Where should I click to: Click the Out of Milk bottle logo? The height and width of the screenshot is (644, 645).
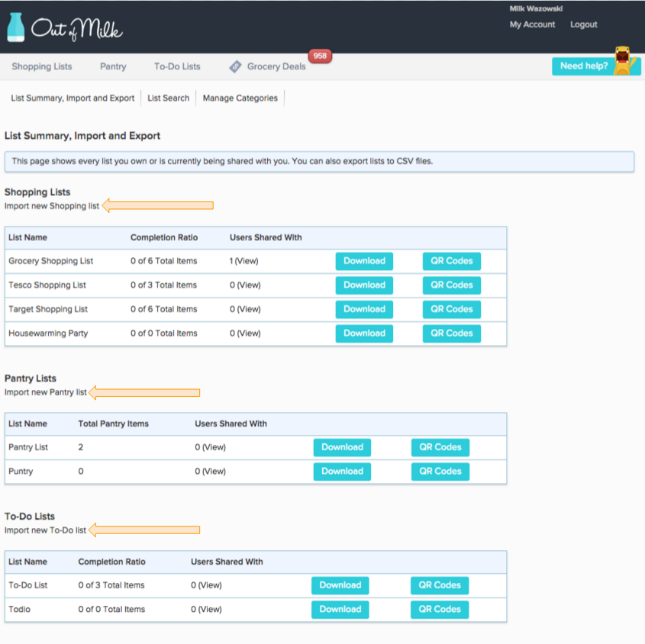pyautogui.click(x=15, y=27)
